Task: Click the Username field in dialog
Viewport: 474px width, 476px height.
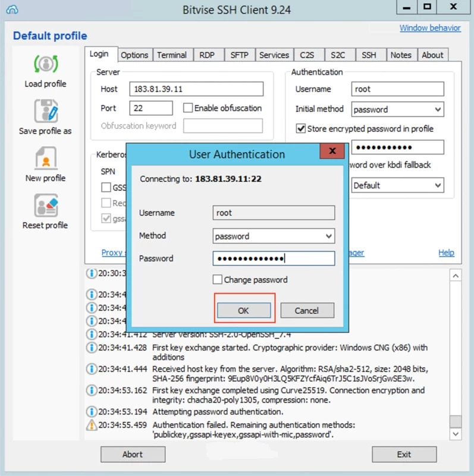Action: (274, 213)
